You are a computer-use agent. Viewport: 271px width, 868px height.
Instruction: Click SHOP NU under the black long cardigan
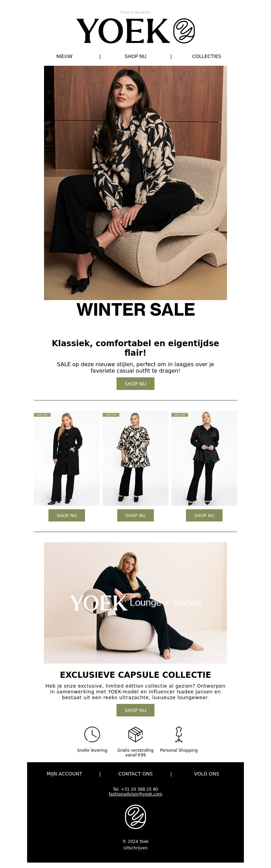(67, 515)
